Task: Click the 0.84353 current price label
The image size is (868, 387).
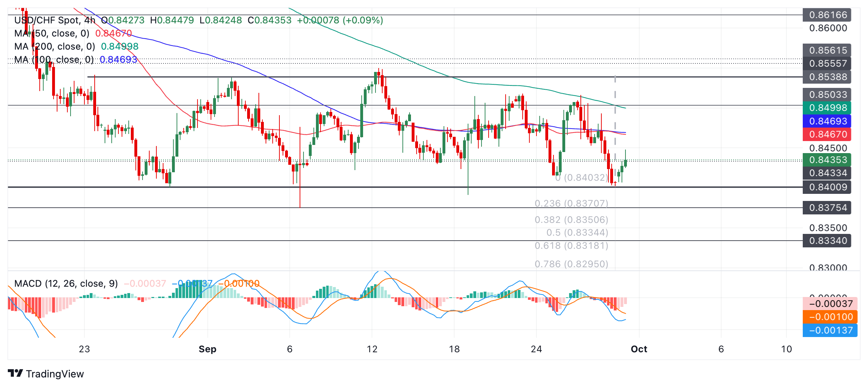Action: pyautogui.click(x=828, y=160)
